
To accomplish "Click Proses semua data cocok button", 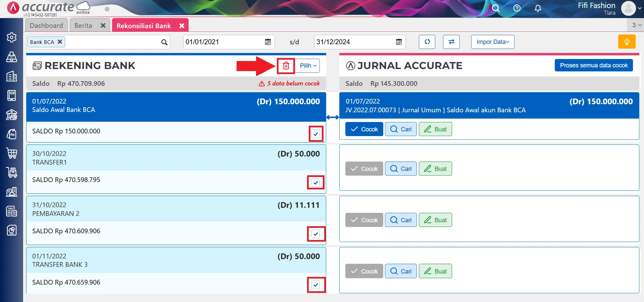I will tap(593, 65).
